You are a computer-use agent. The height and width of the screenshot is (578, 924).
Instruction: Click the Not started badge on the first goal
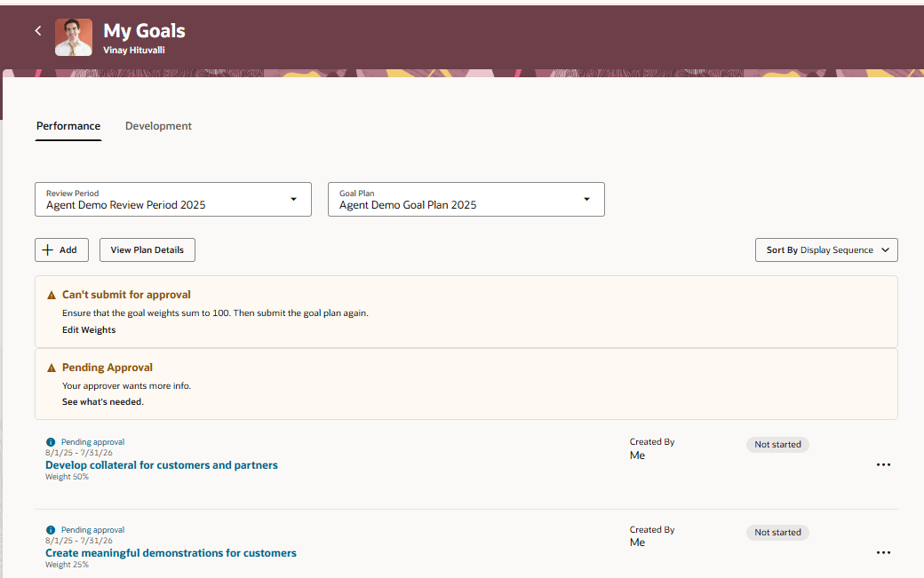777,444
